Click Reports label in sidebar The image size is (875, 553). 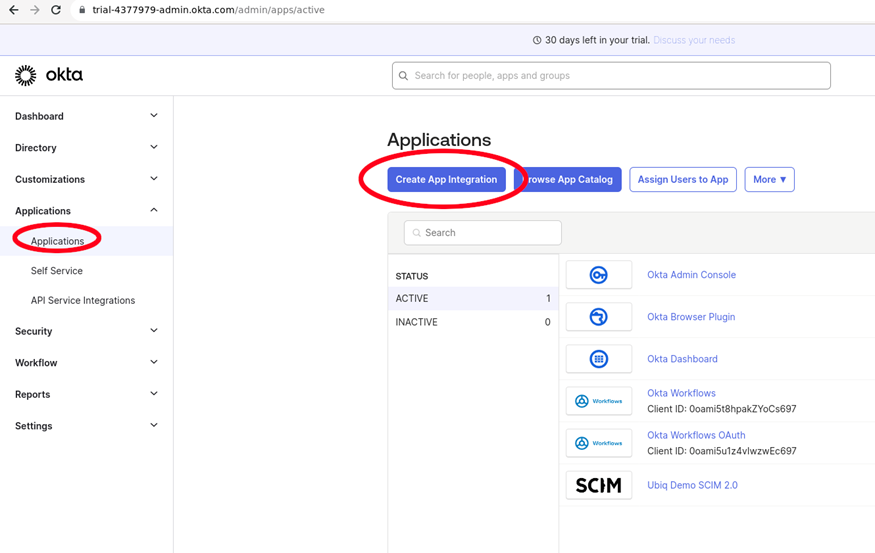click(x=32, y=395)
